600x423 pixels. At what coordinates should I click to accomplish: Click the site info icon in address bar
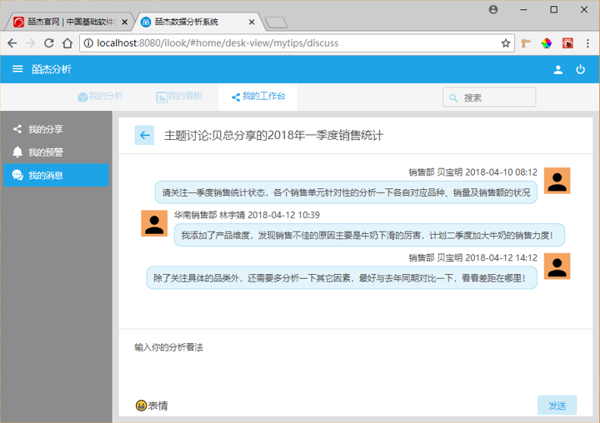pyautogui.click(x=88, y=43)
